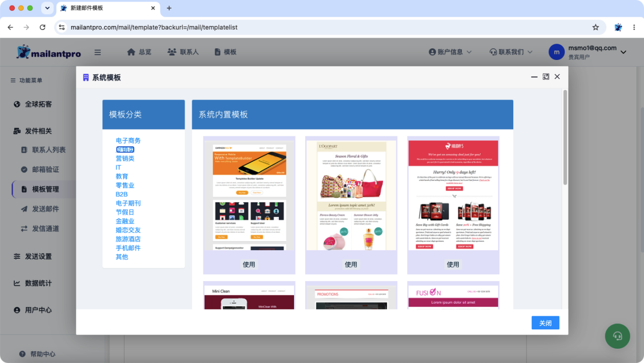Toggle the hamburger menu icon in header

[98, 52]
